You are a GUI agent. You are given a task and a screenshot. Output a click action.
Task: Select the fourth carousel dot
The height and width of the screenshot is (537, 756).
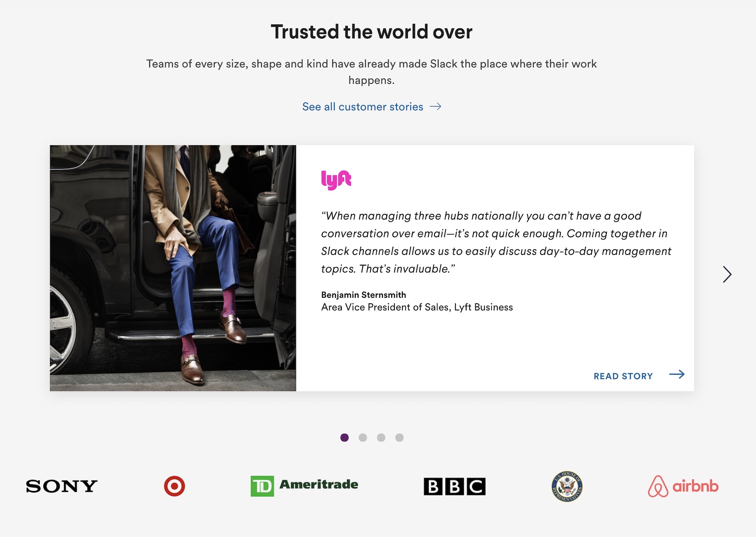tap(399, 437)
